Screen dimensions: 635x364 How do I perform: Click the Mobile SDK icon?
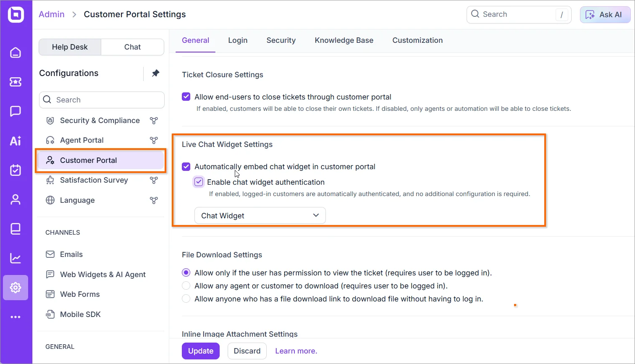click(x=50, y=314)
